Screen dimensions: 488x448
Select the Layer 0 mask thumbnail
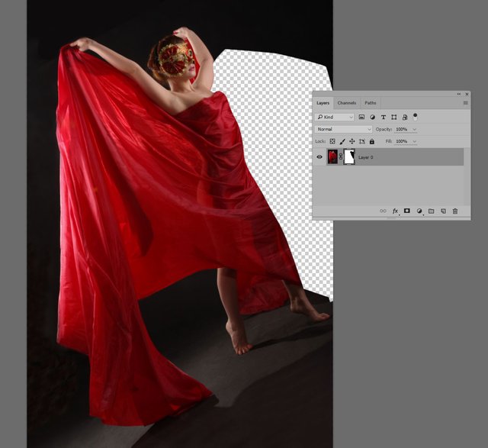pyautogui.click(x=349, y=156)
